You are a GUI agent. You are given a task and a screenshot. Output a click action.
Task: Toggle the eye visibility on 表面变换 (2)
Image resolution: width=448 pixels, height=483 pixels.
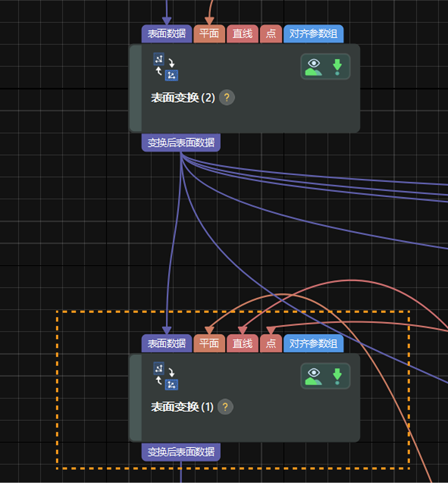click(x=314, y=63)
